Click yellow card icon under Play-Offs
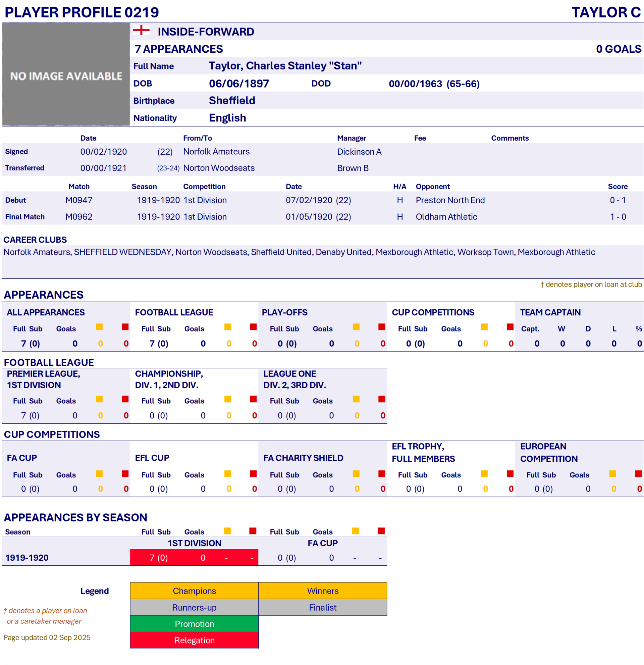This screenshot has width=644, height=665. click(x=356, y=327)
